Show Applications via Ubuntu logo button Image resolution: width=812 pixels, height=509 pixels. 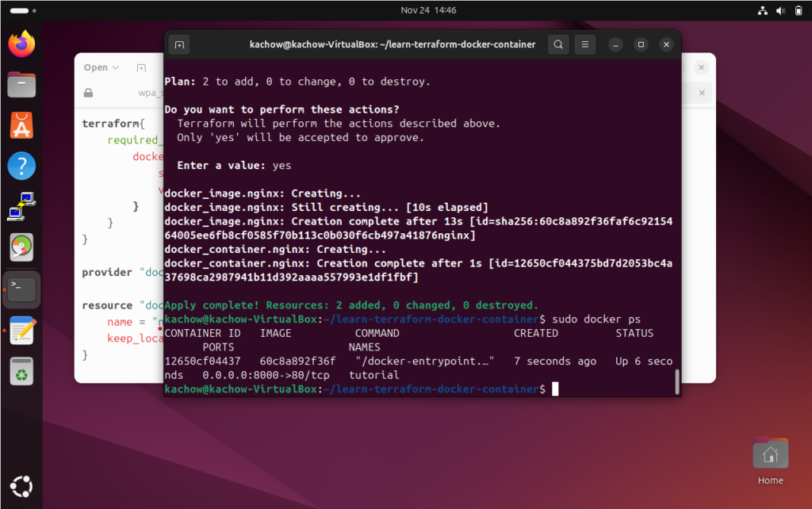click(x=21, y=486)
